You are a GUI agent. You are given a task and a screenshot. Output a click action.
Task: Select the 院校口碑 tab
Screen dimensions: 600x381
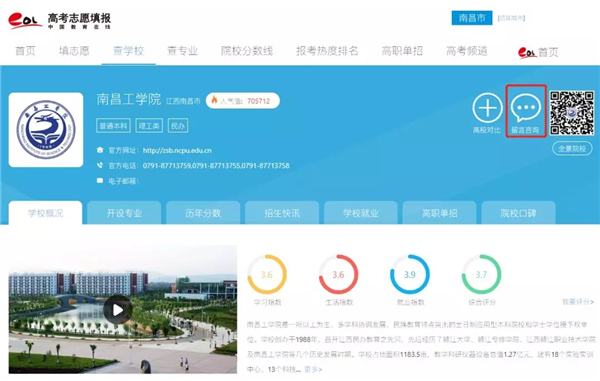pyautogui.click(x=518, y=213)
